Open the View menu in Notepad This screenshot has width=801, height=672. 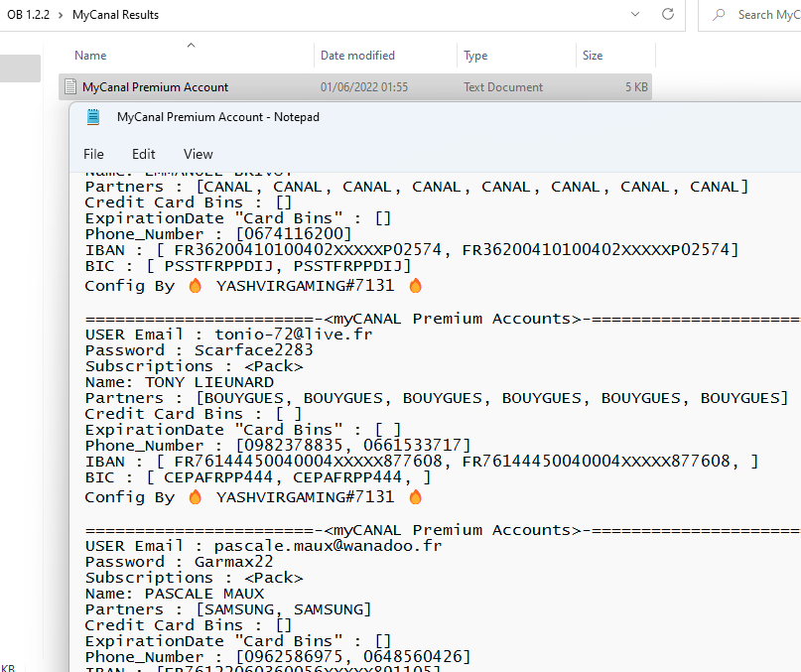point(199,154)
